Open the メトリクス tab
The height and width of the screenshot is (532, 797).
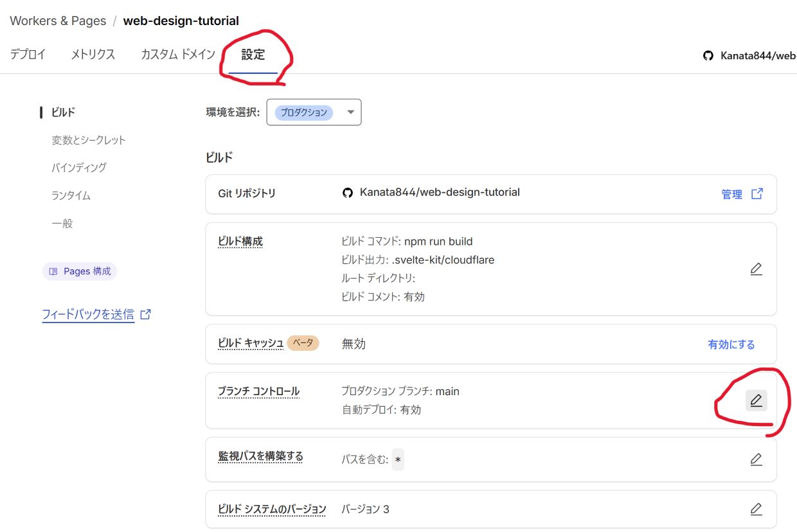click(93, 55)
